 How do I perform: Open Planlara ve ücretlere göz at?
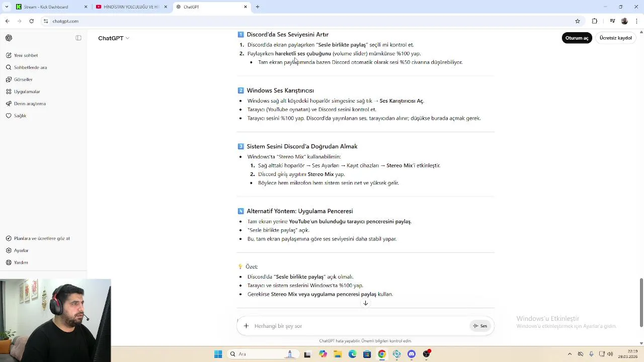[42, 238]
